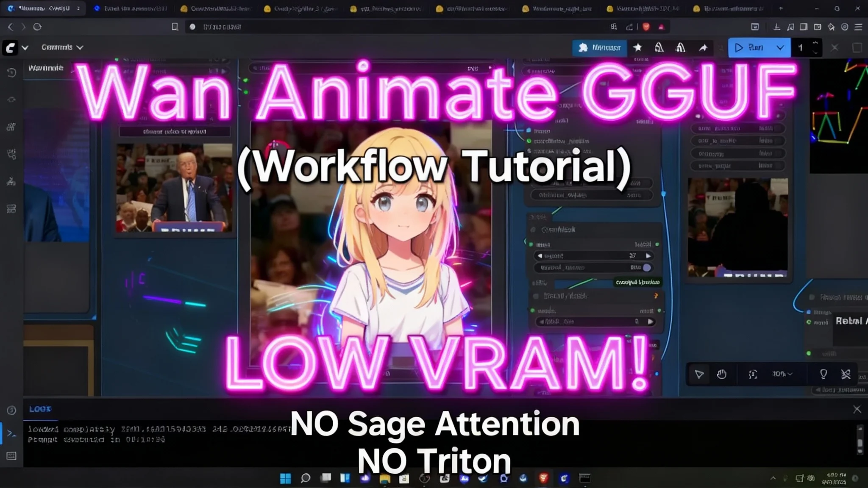Click the right arrow on the lower node's value widget
The height and width of the screenshot is (488, 868).
pyautogui.click(x=650, y=322)
